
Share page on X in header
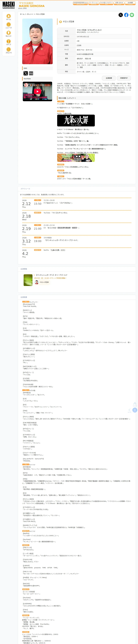120,15
